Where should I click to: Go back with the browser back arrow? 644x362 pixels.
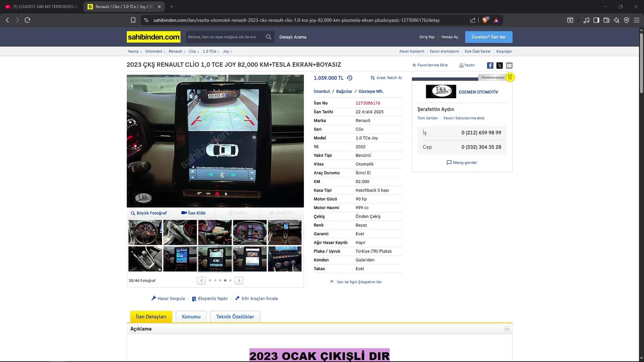pyautogui.click(x=7, y=20)
